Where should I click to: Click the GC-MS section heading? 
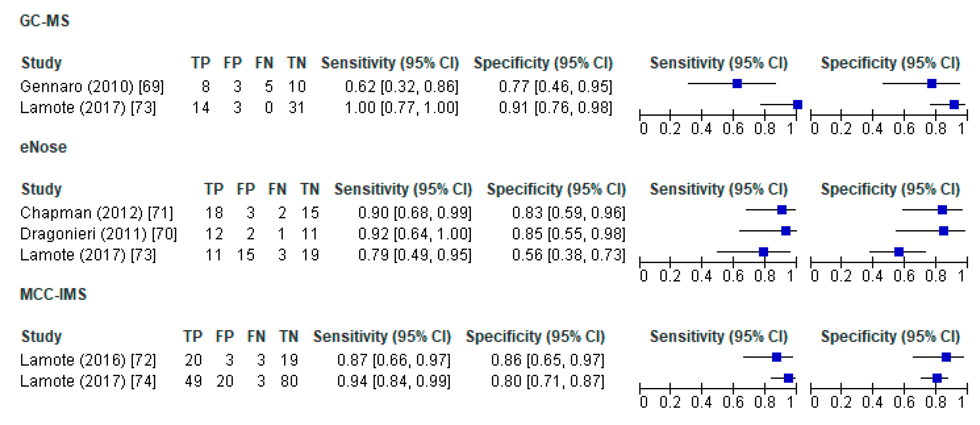click(45, 21)
